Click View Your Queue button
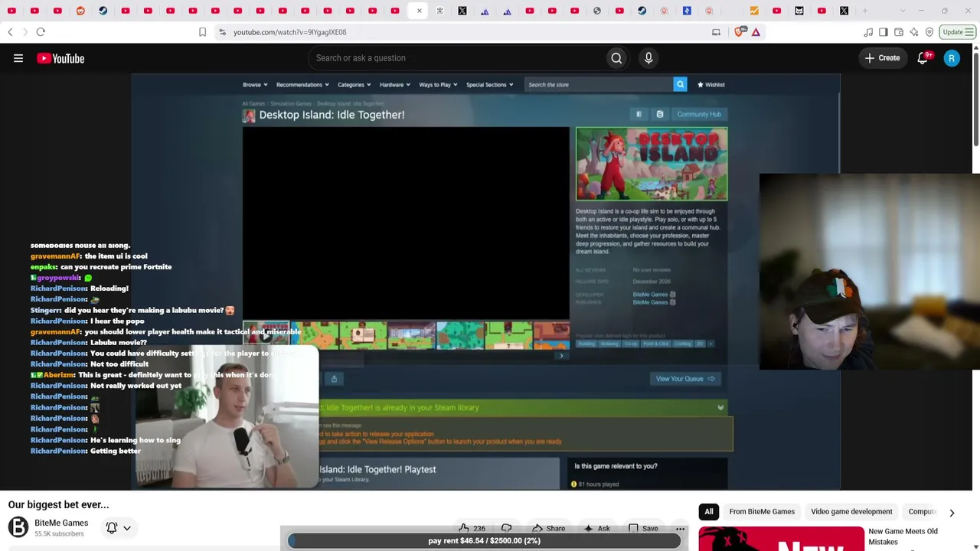 tap(684, 379)
